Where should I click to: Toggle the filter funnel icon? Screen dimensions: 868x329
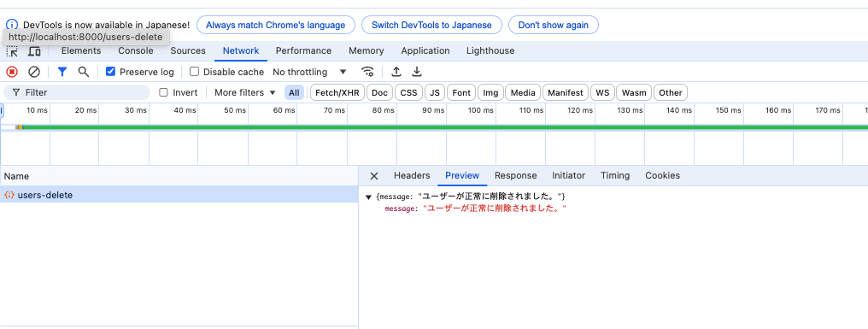pyautogui.click(x=62, y=72)
